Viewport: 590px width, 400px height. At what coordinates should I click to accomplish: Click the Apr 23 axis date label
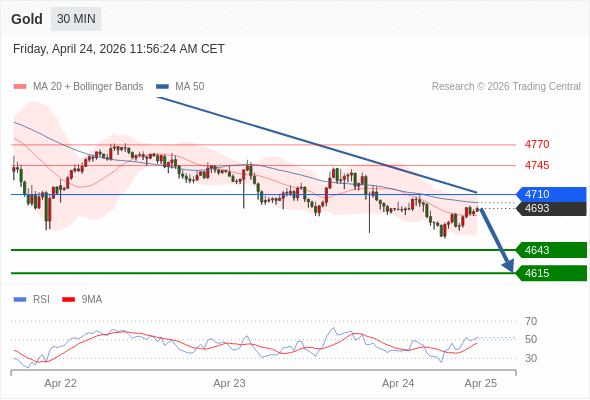(229, 383)
